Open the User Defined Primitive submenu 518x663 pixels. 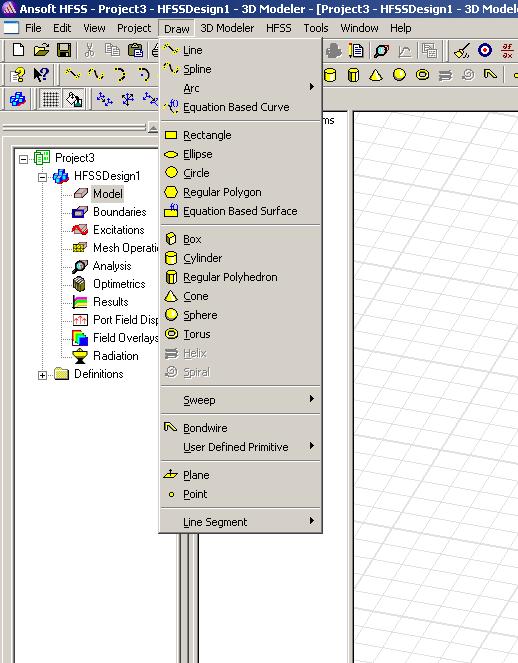point(240,447)
